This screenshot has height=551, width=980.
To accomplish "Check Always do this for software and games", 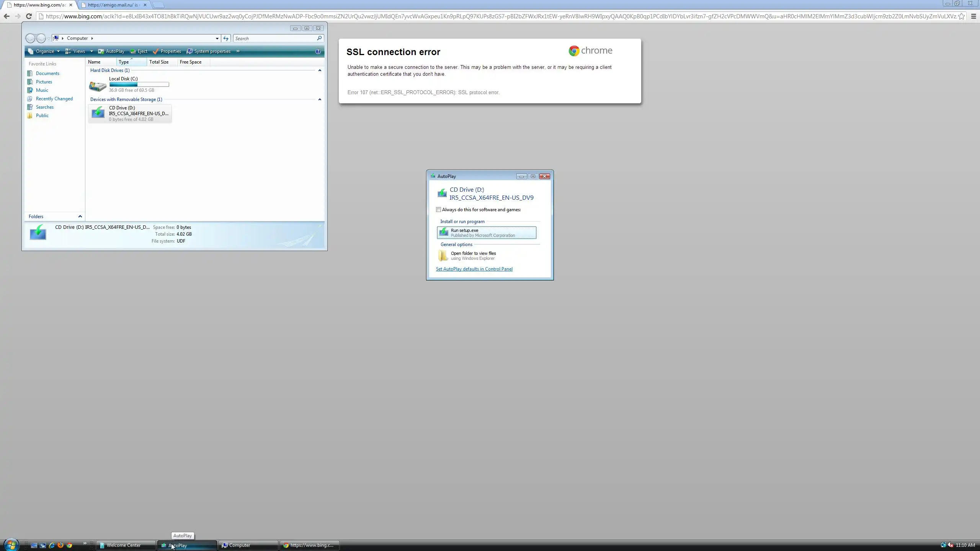I will coord(438,210).
